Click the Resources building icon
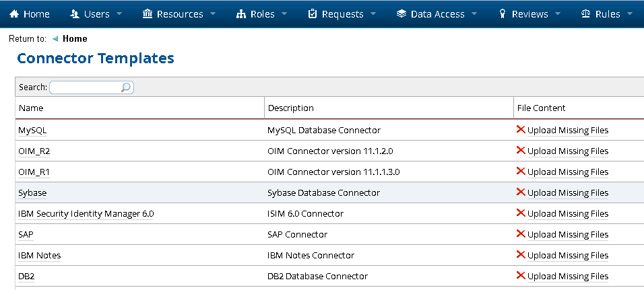Image resolution: width=644 pixels, height=290 pixels. click(148, 14)
